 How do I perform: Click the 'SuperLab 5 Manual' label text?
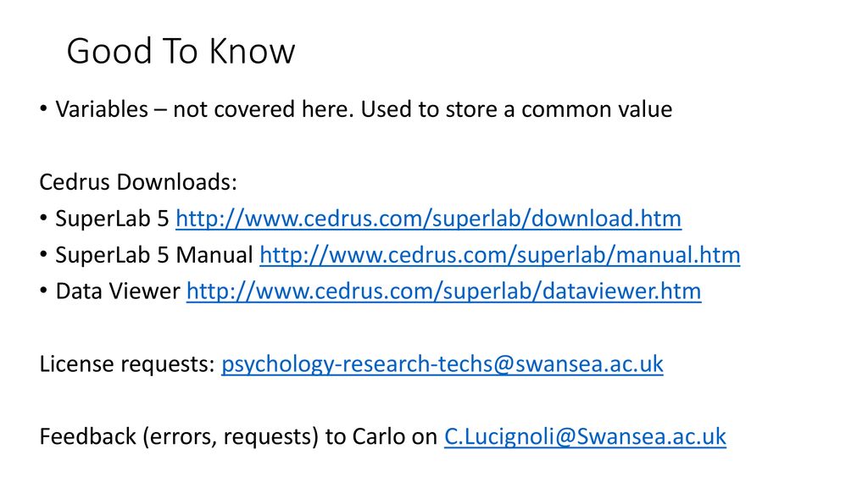154,255
